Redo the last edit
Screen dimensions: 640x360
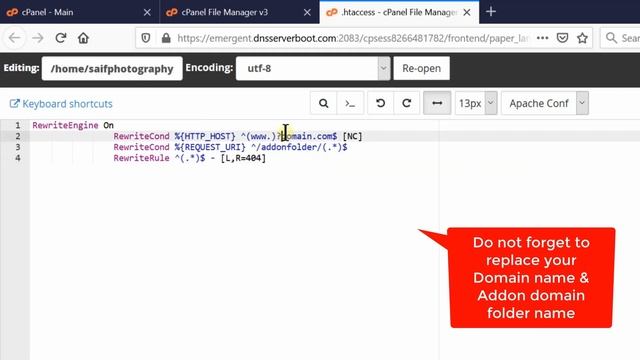(407, 103)
